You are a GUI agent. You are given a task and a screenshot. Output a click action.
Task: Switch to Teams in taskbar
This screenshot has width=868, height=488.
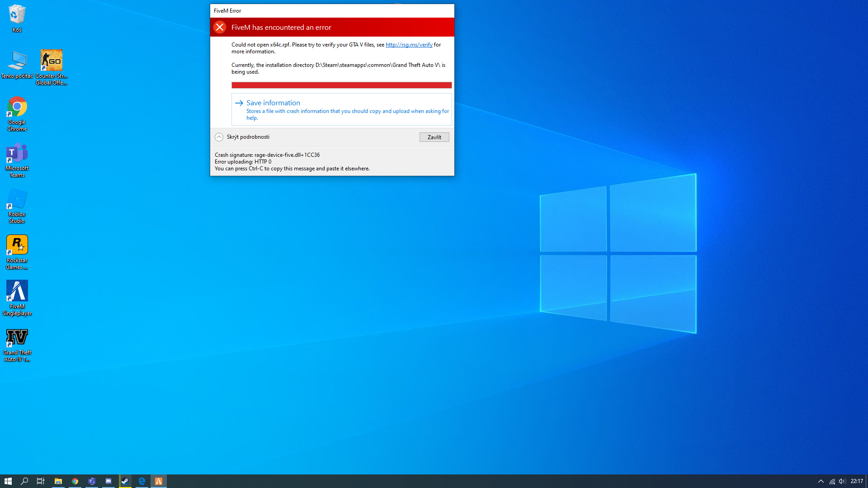point(92,481)
